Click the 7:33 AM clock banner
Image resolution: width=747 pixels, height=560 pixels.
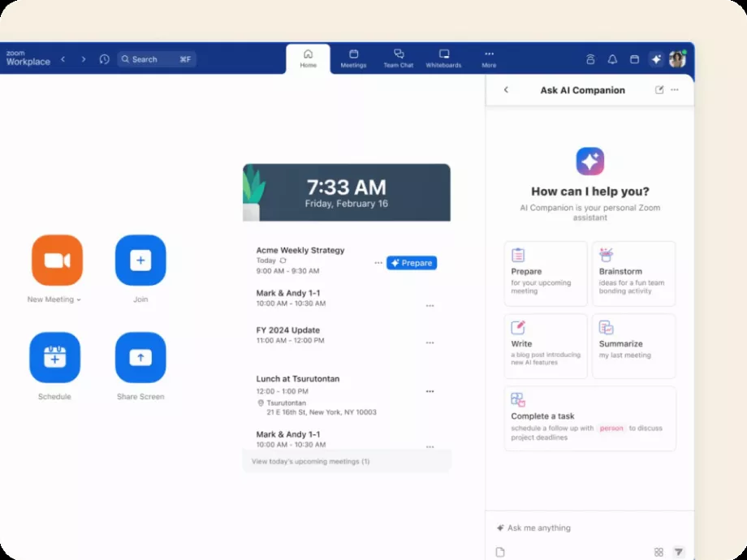pyautogui.click(x=347, y=192)
